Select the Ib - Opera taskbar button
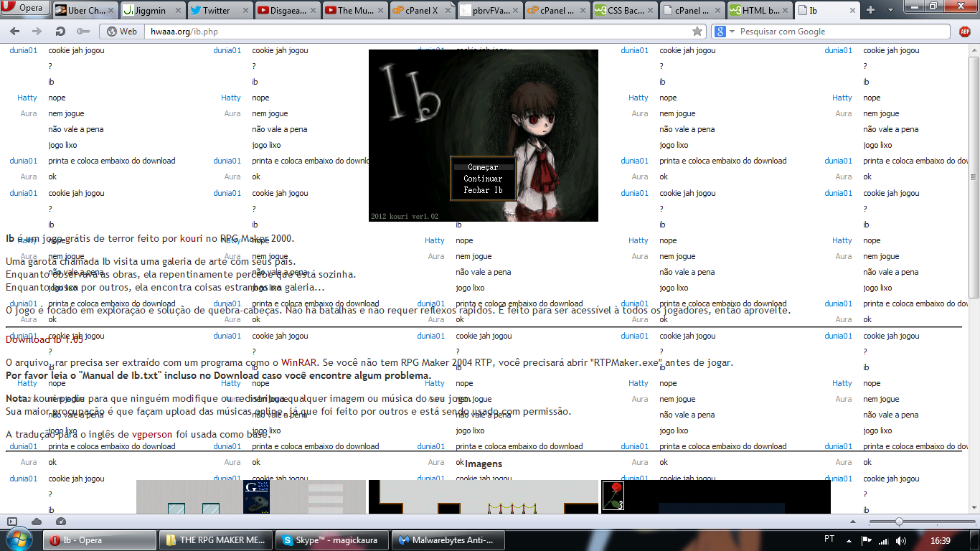 (100, 540)
